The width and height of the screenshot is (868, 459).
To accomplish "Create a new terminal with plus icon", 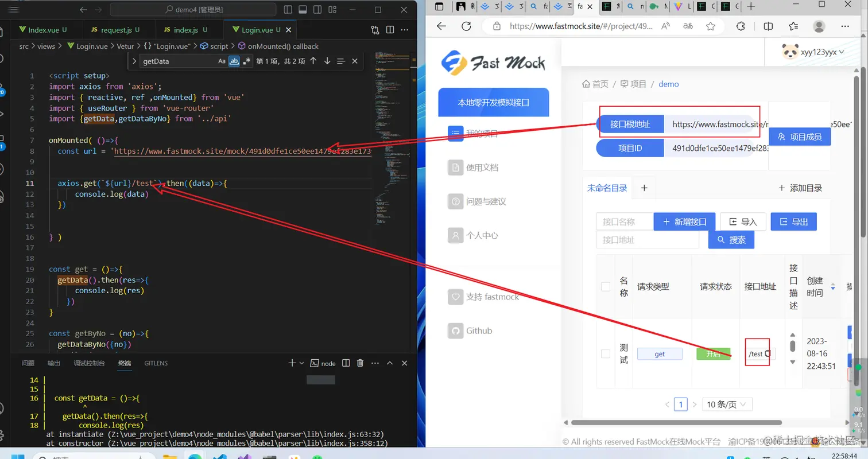I will [292, 363].
